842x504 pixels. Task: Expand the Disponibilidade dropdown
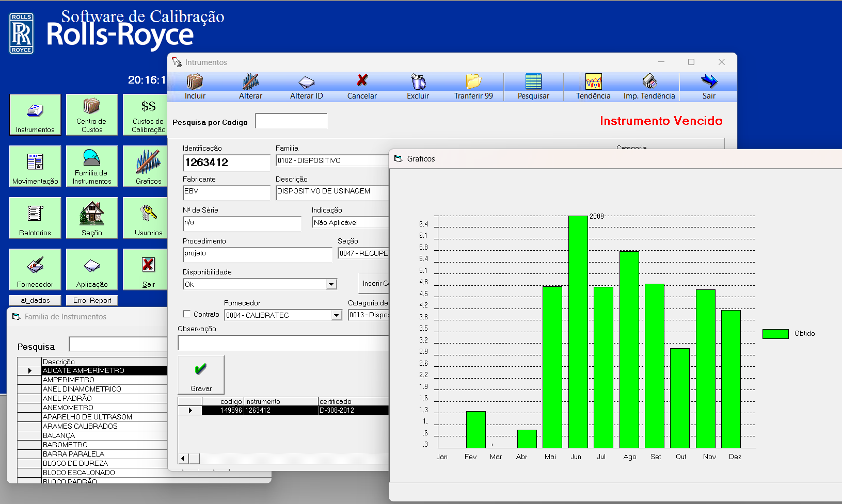[x=331, y=284]
